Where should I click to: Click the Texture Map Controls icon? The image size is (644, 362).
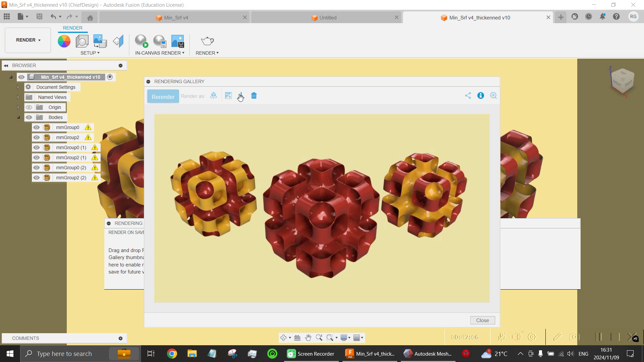point(118,41)
